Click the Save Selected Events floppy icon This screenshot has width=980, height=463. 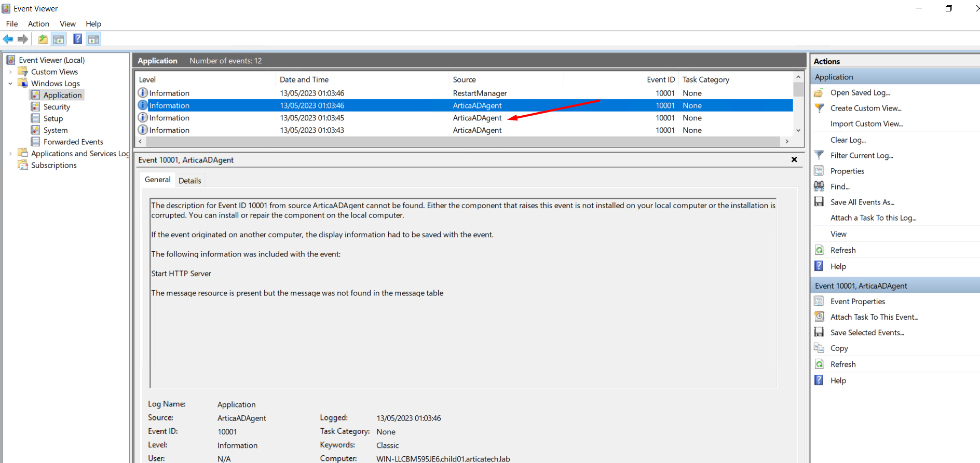[x=819, y=332]
